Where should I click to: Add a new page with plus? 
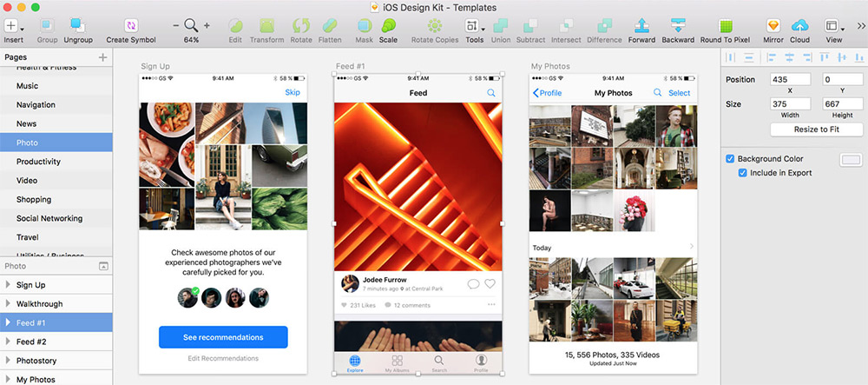[x=102, y=57]
